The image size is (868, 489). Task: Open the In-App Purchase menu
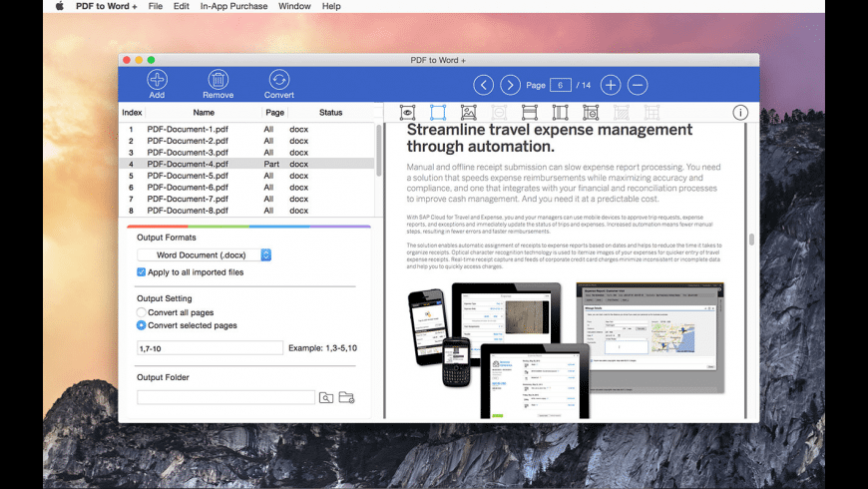coord(232,6)
